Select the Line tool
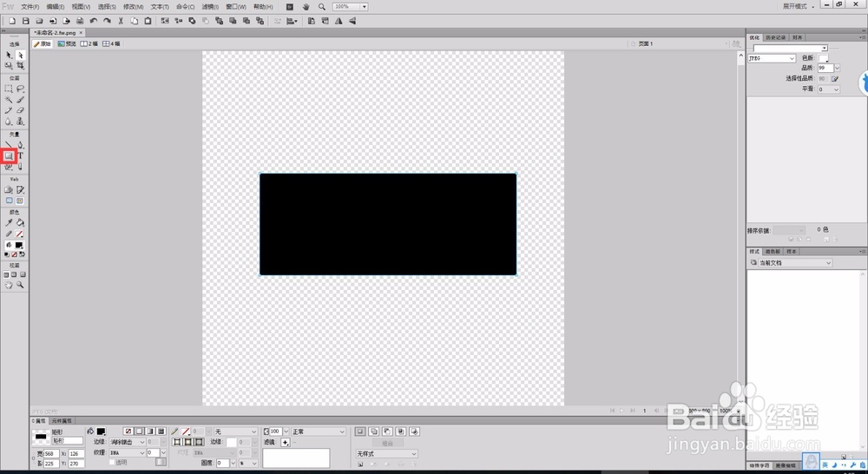 pyautogui.click(x=9, y=144)
